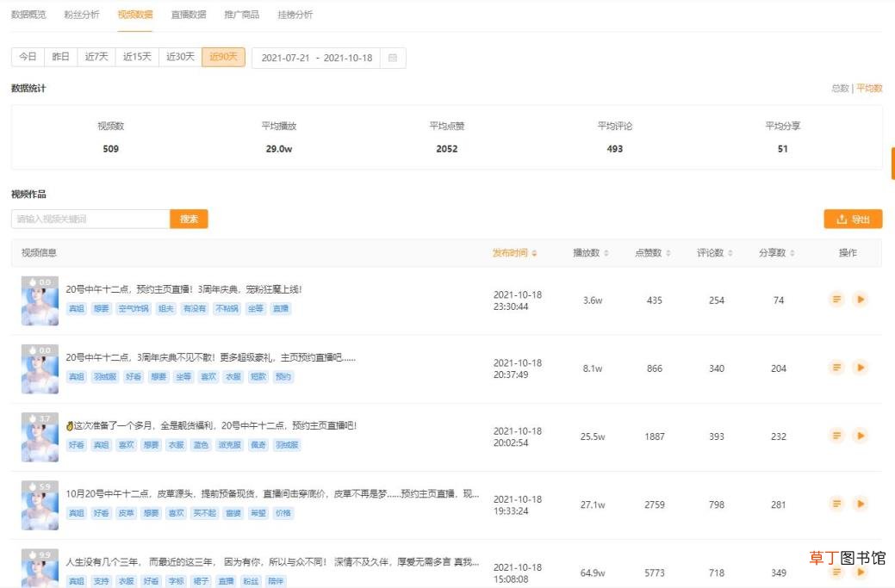The height and width of the screenshot is (588, 895).
Task: Choose the 近90天 range
Action: coord(223,57)
